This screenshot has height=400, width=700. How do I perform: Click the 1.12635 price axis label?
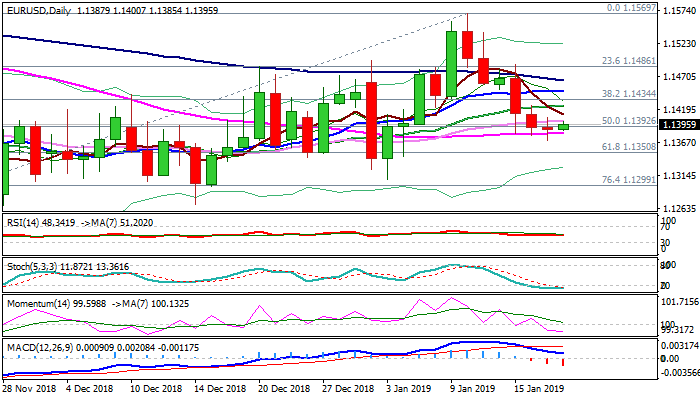click(x=676, y=208)
